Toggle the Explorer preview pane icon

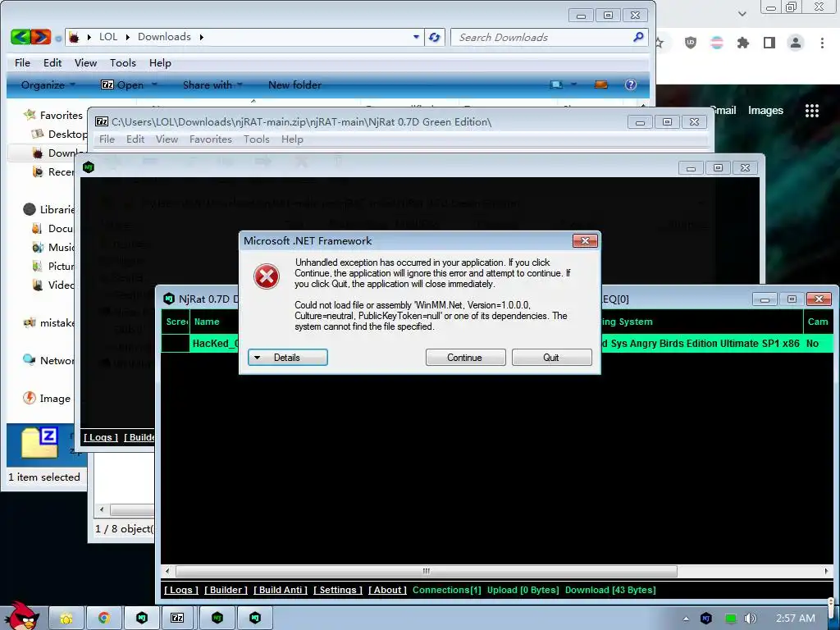point(601,84)
